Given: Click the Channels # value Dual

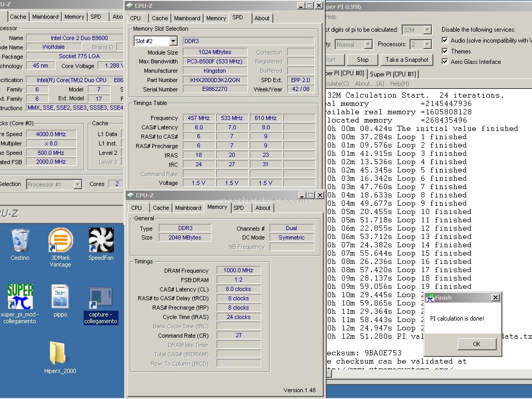Looking at the screenshot, I should (291, 229).
